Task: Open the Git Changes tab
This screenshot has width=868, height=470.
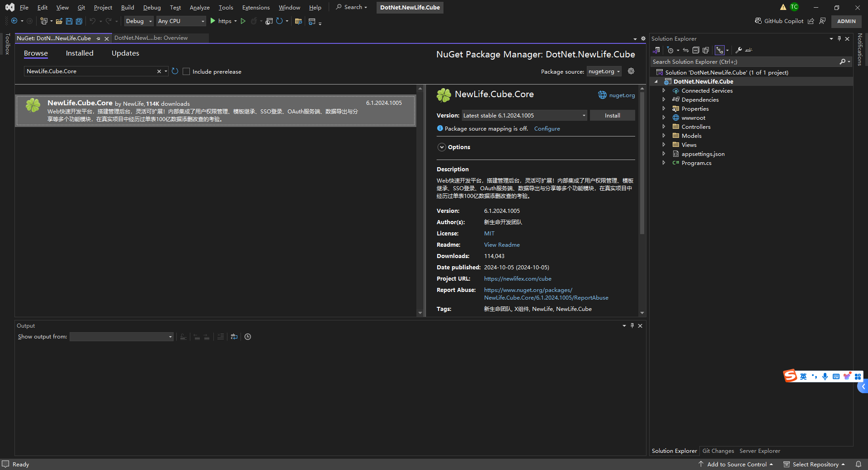Action: pos(718,451)
